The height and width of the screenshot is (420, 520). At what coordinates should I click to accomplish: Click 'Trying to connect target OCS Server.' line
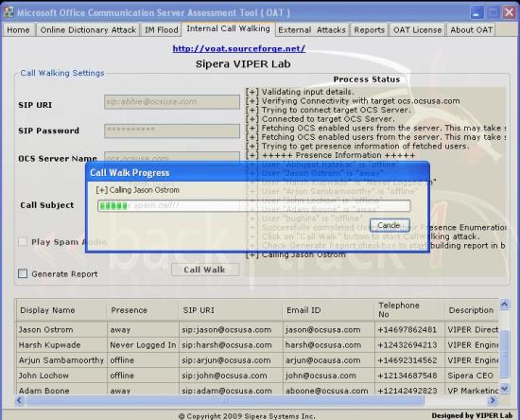coord(328,110)
